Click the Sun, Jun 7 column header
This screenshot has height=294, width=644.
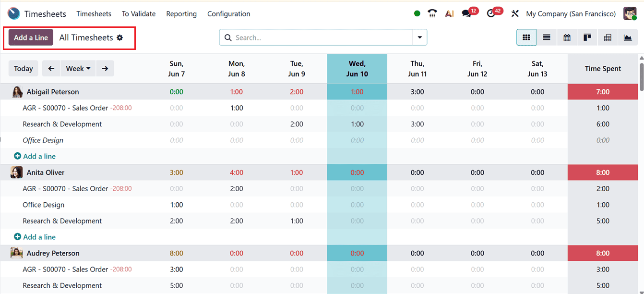[x=177, y=68]
